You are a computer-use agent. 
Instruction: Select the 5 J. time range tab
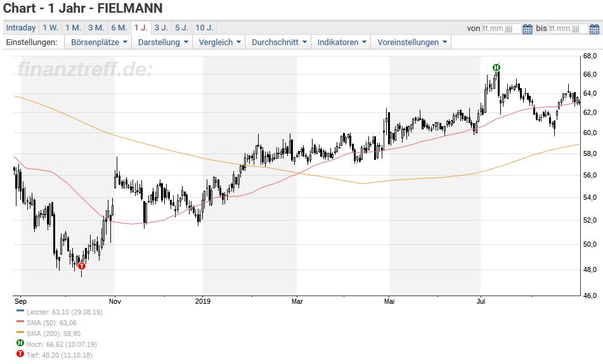click(181, 28)
